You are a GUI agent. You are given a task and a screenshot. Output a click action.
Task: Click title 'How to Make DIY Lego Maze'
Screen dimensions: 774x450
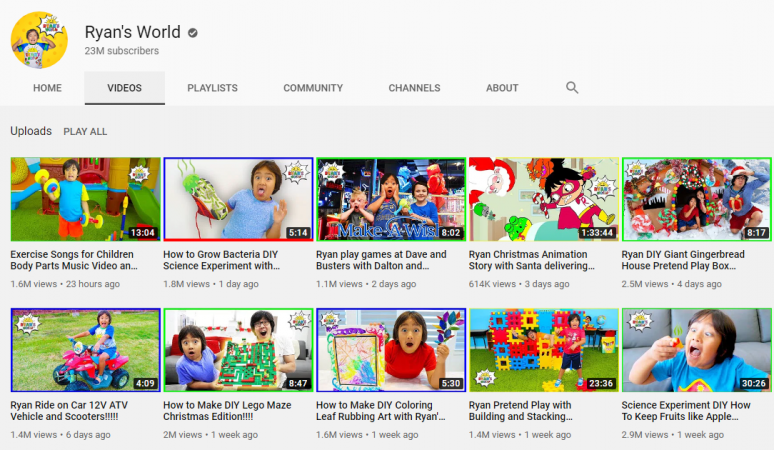[x=227, y=411]
